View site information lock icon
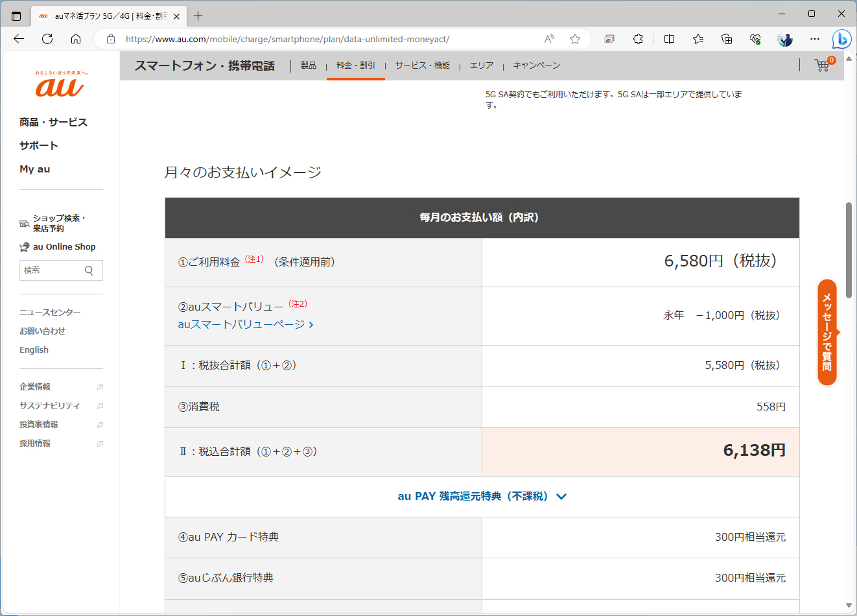Screen dimensions: 857x616 (111, 39)
